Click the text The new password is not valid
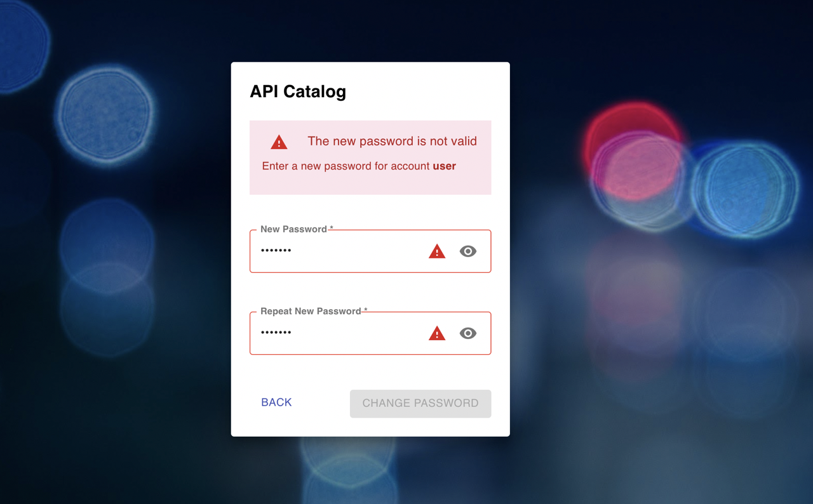The height and width of the screenshot is (504, 813). 392,141
